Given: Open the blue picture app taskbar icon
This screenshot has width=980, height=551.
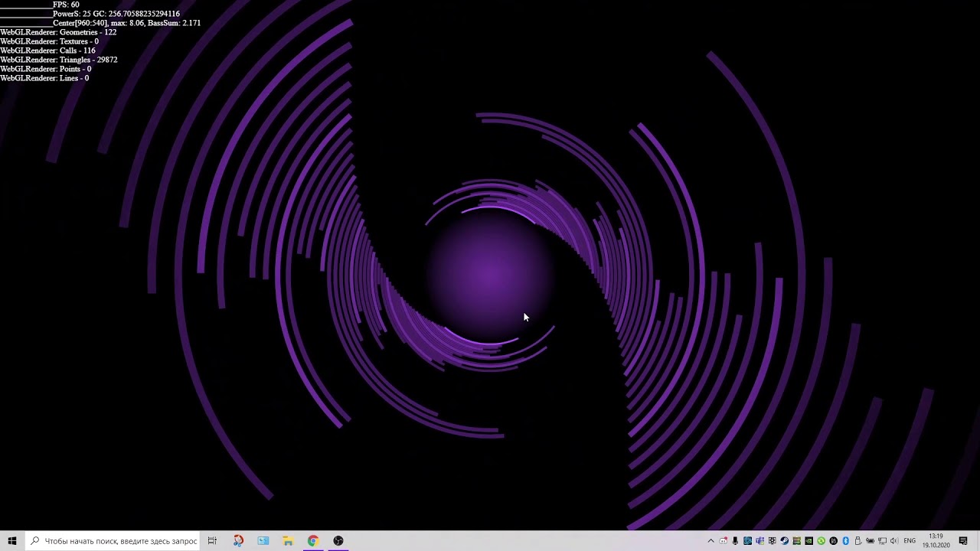Looking at the screenshot, I should pos(263,541).
